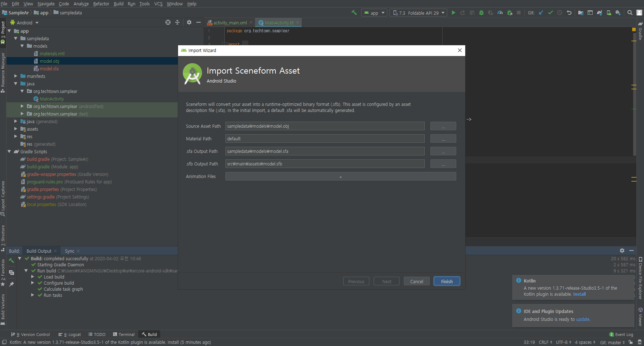The width and height of the screenshot is (644, 346).
Task: Expand the Load build step
Action: pyautogui.click(x=33, y=277)
